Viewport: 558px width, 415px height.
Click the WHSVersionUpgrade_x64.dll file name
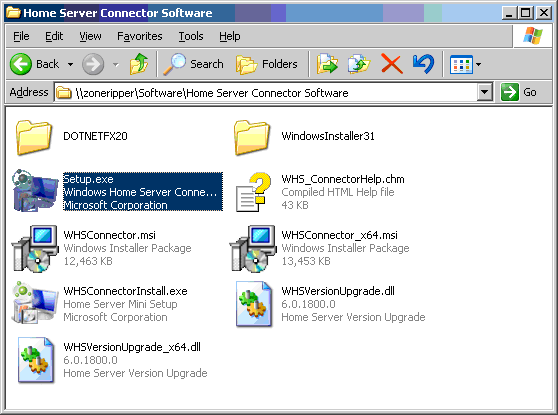tap(132, 347)
